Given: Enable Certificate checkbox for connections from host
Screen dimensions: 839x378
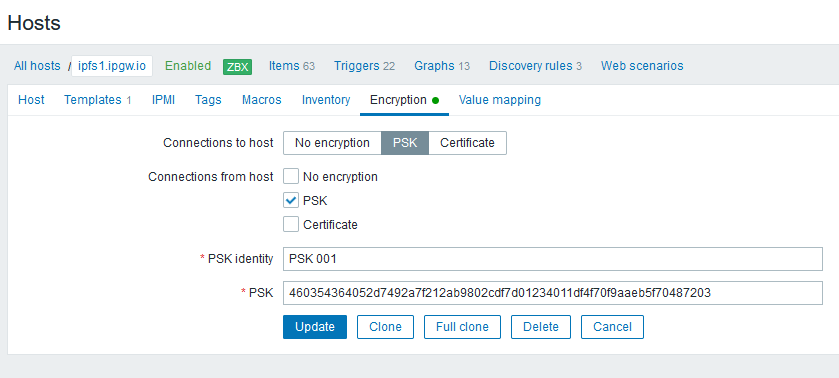Looking at the screenshot, I should point(291,224).
